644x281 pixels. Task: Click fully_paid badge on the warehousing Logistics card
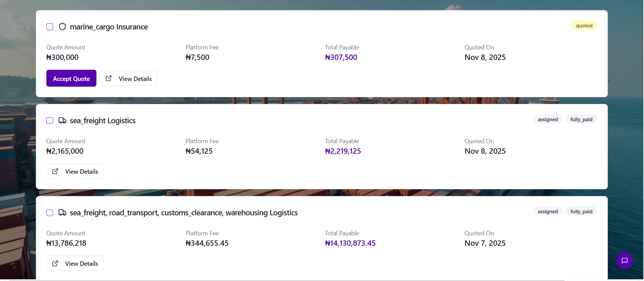pos(581,212)
